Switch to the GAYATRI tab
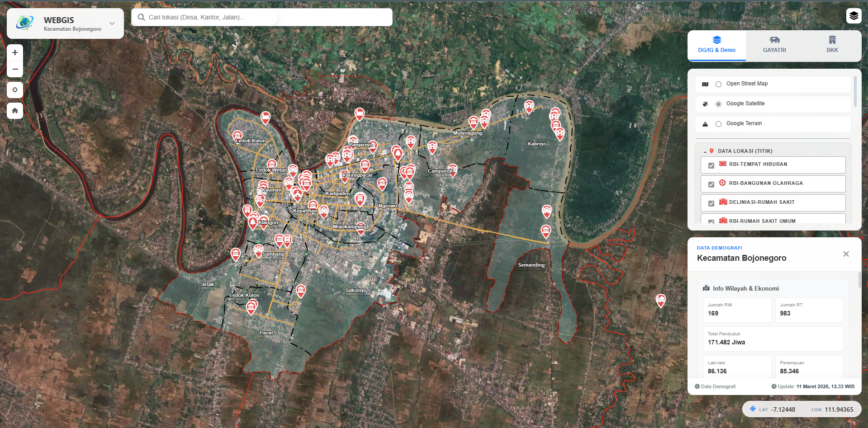 click(x=773, y=45)
